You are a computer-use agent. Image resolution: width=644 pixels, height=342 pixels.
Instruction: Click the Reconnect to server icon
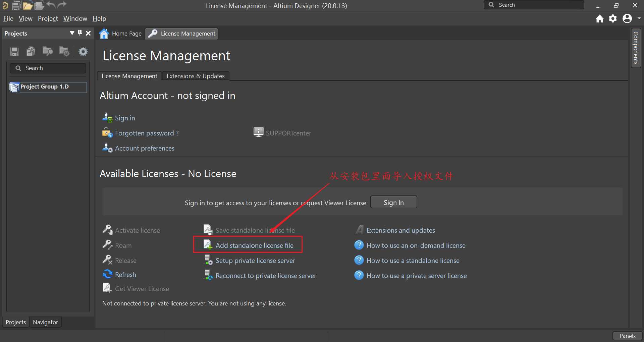pyautogui.click(x=208, y=275)
